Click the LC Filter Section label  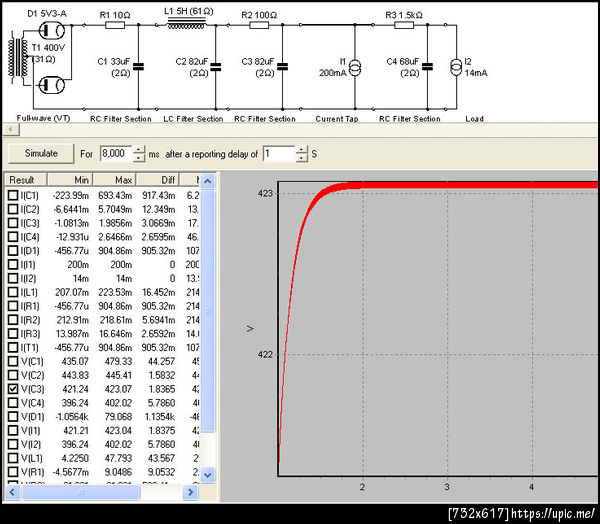(x=193, y=119)
